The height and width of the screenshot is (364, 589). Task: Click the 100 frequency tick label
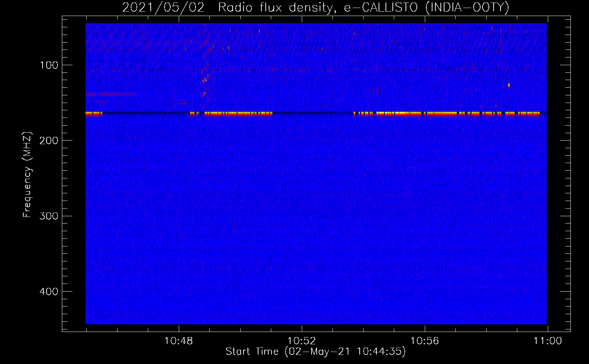(49, 65)
